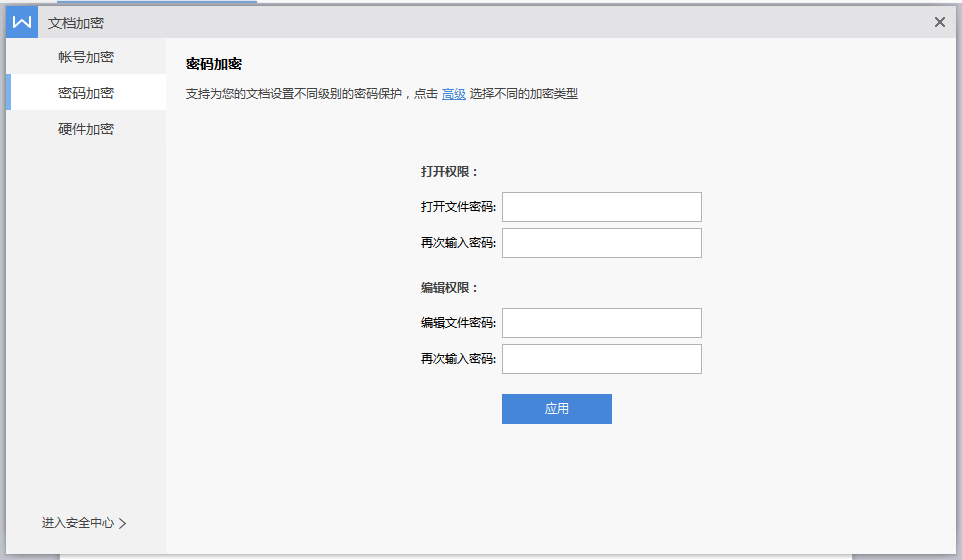Focus the 打开文件密码 input field
Viewport: 962px width, 560px height.
[x=601, y=207]
